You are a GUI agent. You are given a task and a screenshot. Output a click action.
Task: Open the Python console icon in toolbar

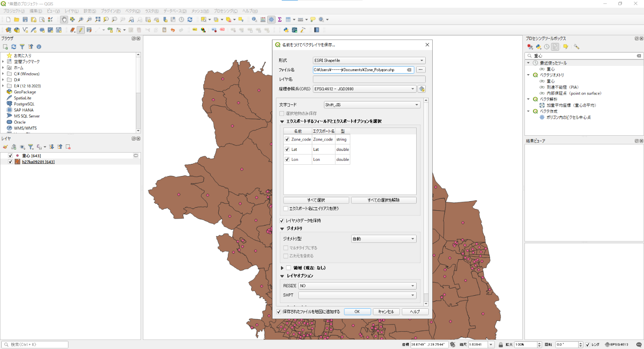click(x=286, y=30)
